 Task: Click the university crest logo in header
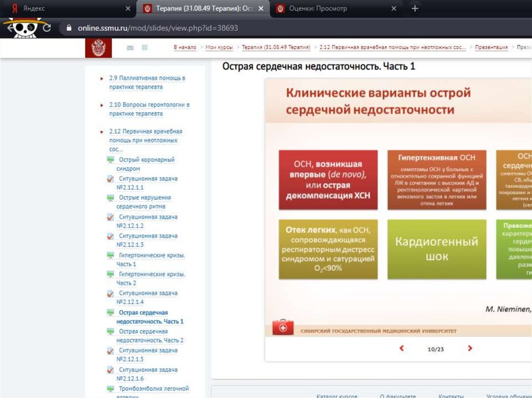(98, 48)
